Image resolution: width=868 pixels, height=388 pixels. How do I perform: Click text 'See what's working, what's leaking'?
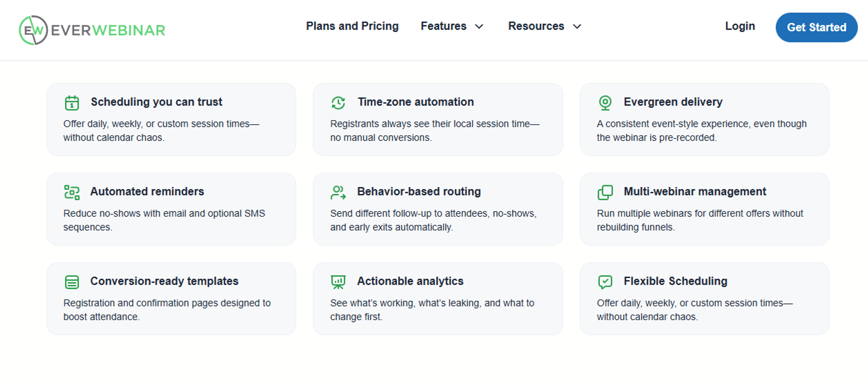(406, 303)
